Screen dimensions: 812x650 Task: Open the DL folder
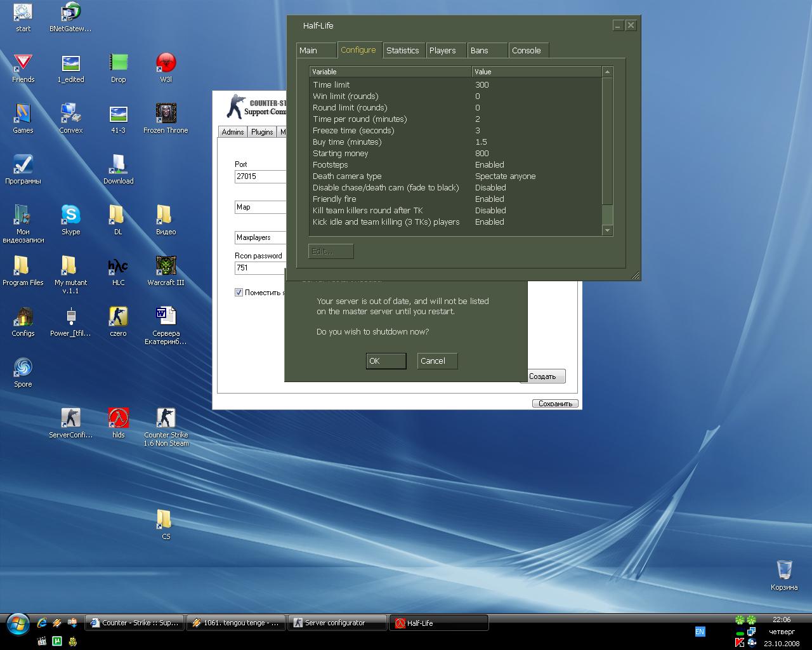coord(118,220)
